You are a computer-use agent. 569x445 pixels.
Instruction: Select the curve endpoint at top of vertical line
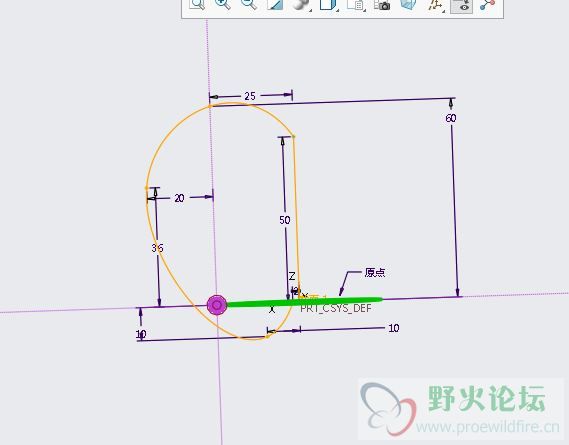[294, 136]
